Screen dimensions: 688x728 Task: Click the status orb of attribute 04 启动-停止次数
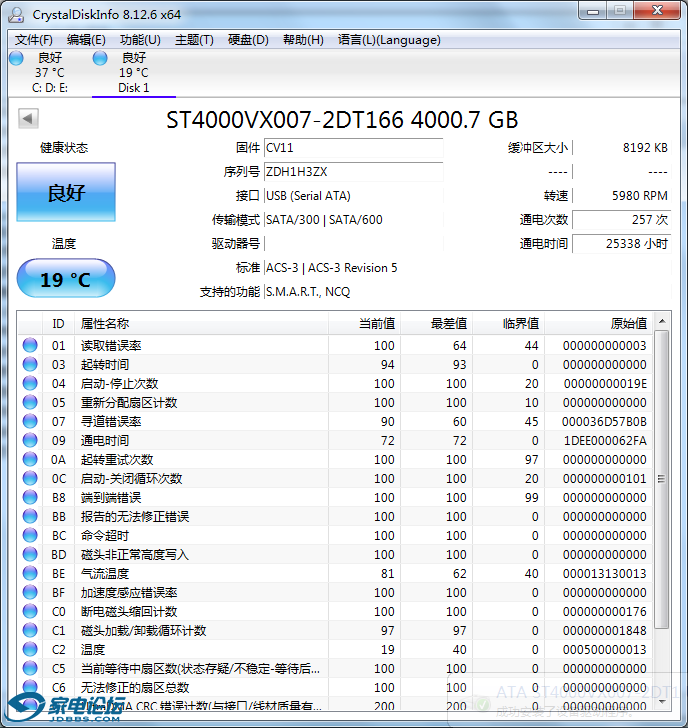pyautogui.click(x=30, y=383)
